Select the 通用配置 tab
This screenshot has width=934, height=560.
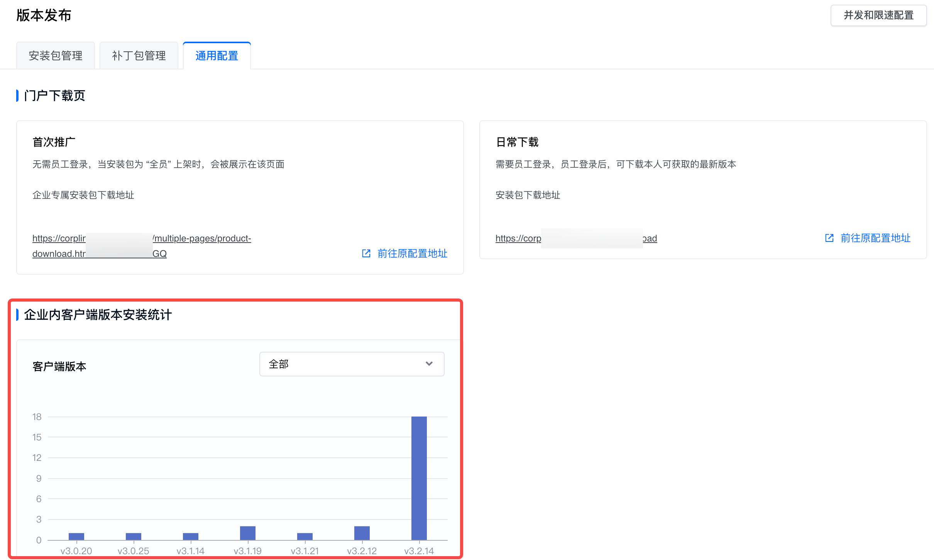click(217, 56)
